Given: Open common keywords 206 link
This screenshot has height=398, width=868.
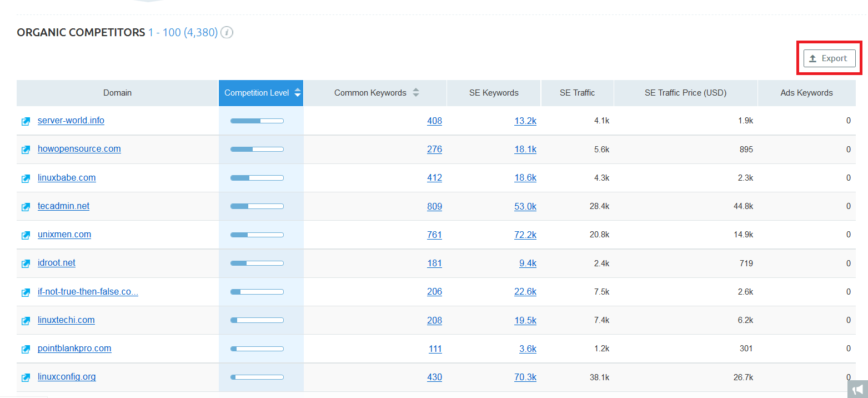Looking at the screenshot, I should click(x=434, y=292).
